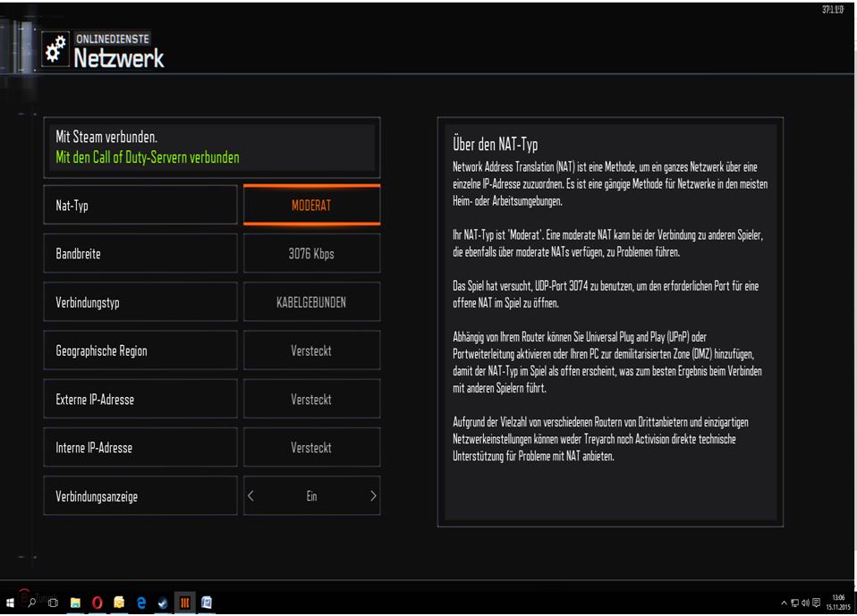The height and width of the screenshot is (616, 857).
Task: Click the Versteckt value beside Interne IP-Adresse
Action: click(311, 448)
